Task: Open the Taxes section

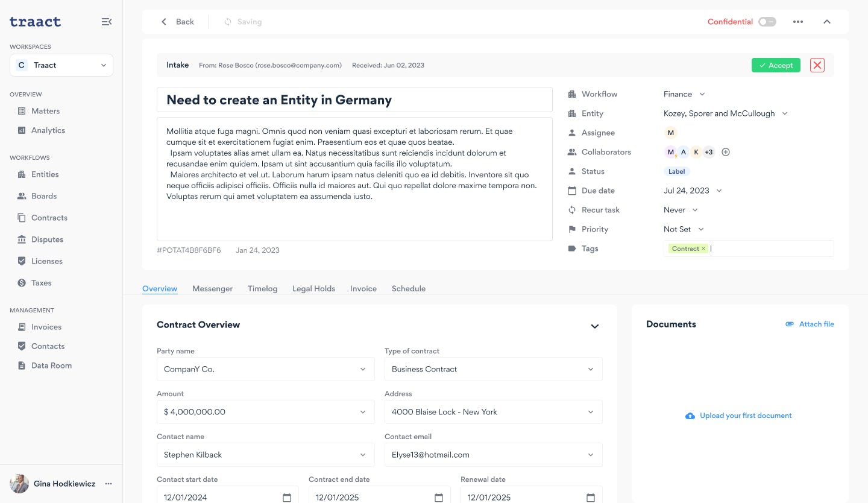Action: (x=41, y=283)
